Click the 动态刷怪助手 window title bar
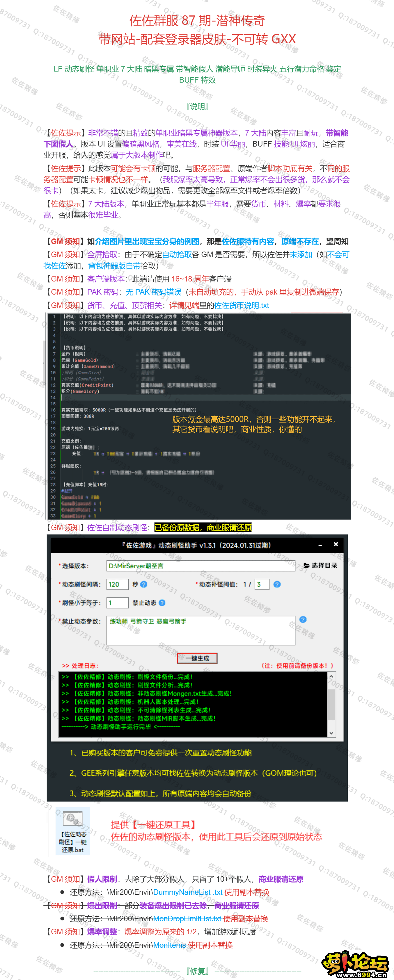 click(x=197, y=545)
